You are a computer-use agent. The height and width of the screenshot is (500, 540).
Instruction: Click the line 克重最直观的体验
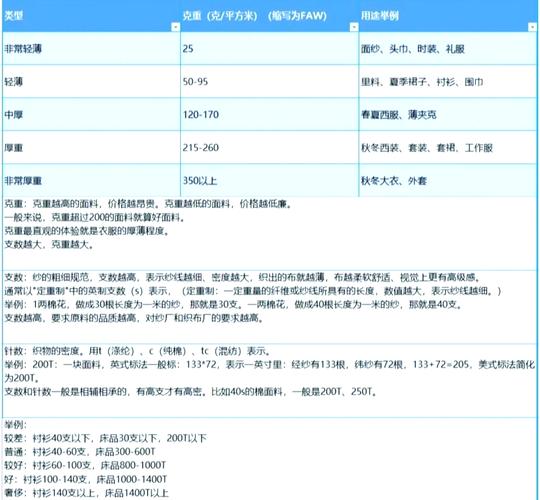[87, 231]
